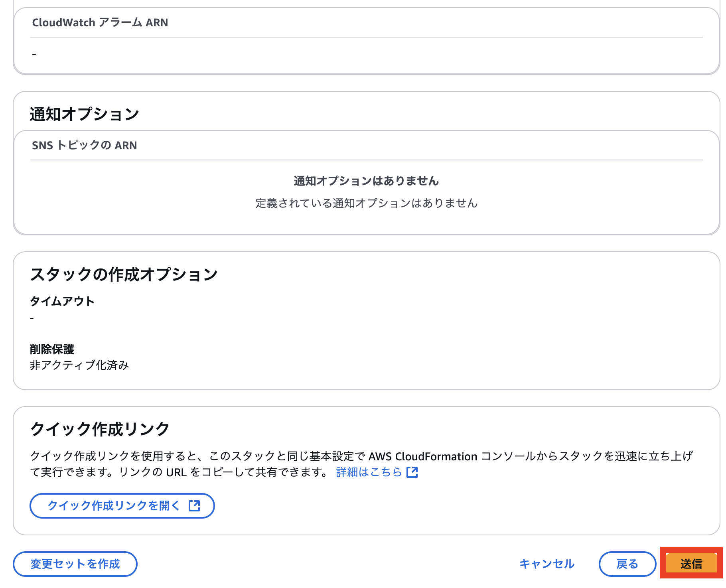
Task: Click the スタックの作成オプション section header
Action: pyautogui.click(x=124, y=274)
